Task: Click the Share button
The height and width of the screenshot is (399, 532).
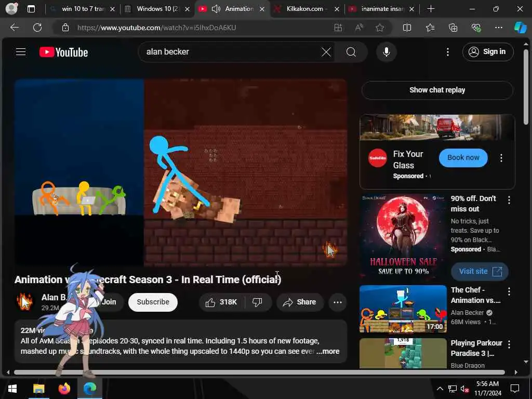Action: tap(300, 302)
